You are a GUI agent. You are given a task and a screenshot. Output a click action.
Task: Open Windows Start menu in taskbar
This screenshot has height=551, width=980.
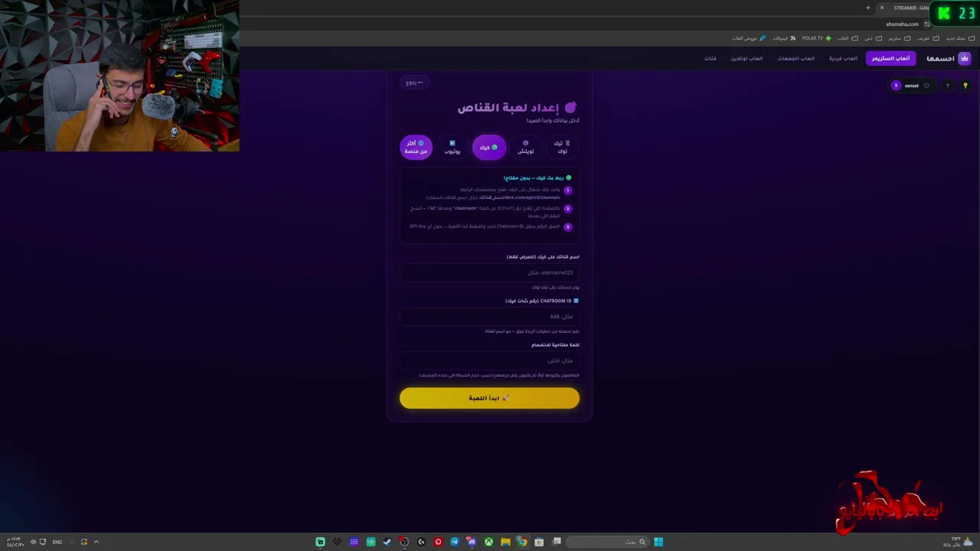658,542
